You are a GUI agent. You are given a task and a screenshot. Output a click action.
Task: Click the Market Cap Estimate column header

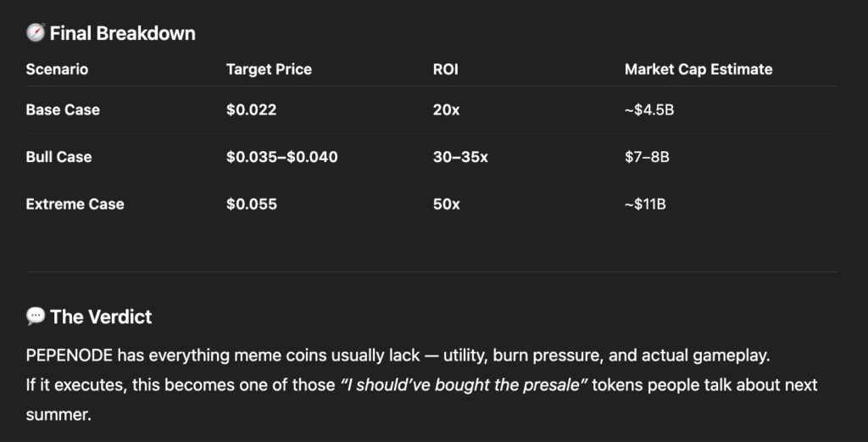pos(698,70)
